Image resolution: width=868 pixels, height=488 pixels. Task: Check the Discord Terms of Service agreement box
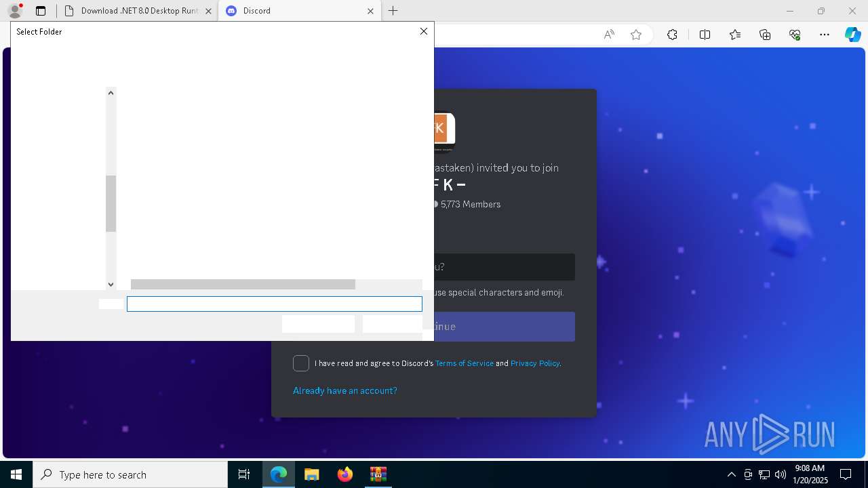coord(301,363)
